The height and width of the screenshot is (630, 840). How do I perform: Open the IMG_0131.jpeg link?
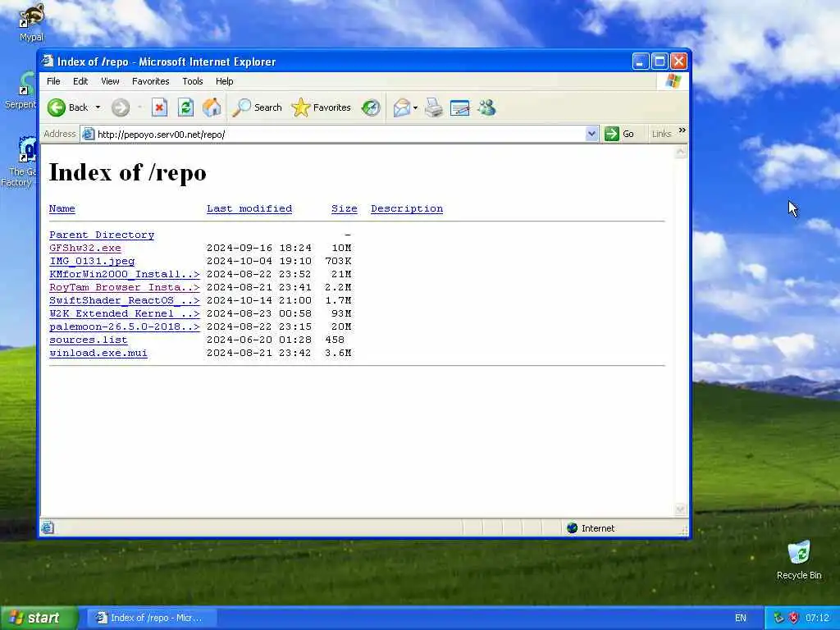[x=92, y=261]
